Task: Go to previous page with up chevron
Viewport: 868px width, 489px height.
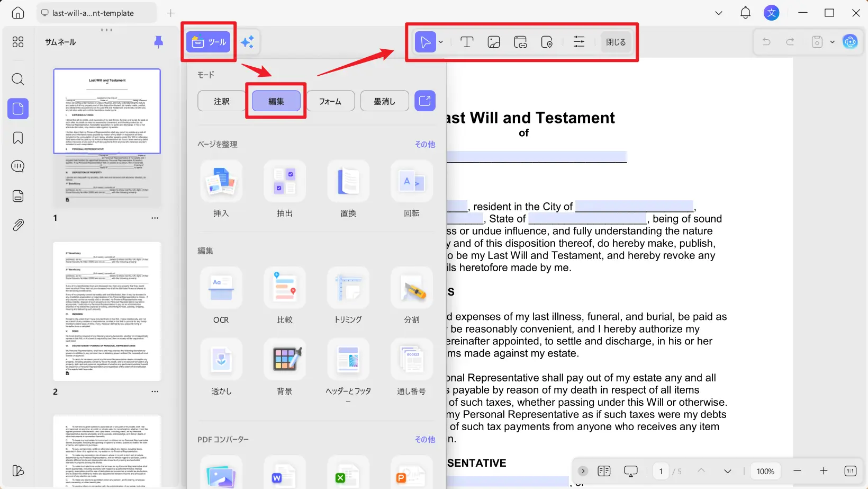Action: coord(701,471)
